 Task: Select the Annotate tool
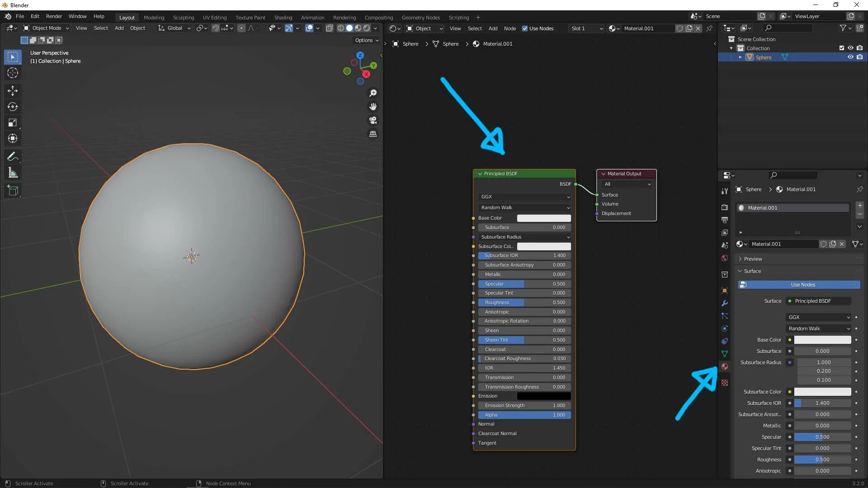pyautogui.click(x=13, y=157)
